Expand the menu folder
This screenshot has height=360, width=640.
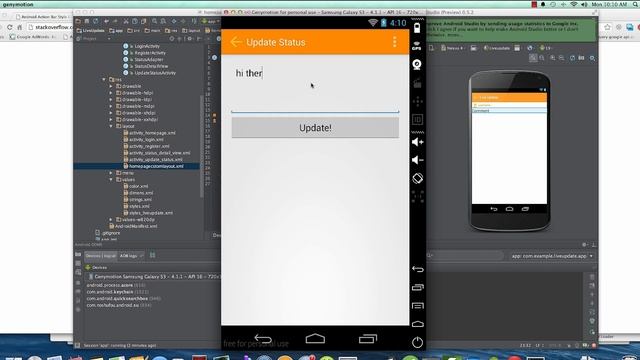[x=111, y=173]
